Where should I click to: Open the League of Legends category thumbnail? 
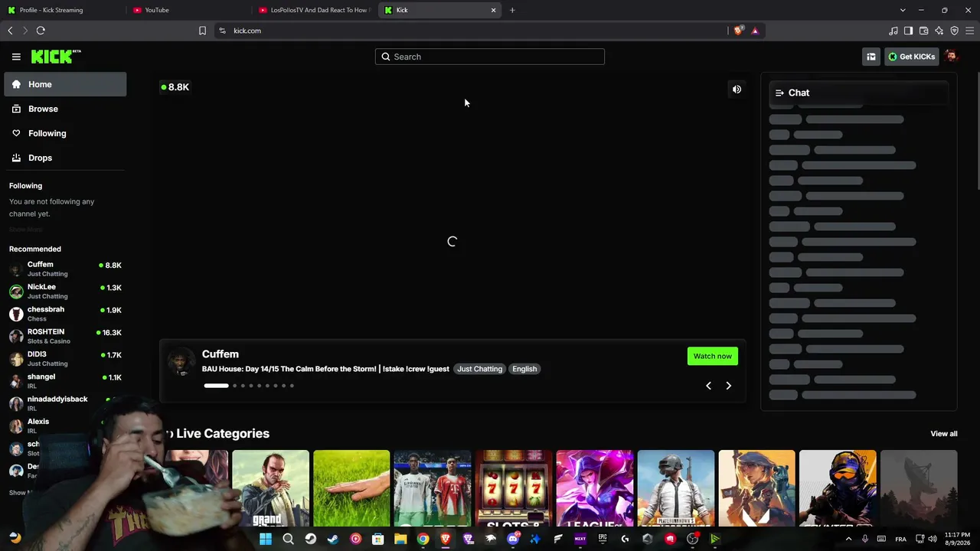pos(595,488)
